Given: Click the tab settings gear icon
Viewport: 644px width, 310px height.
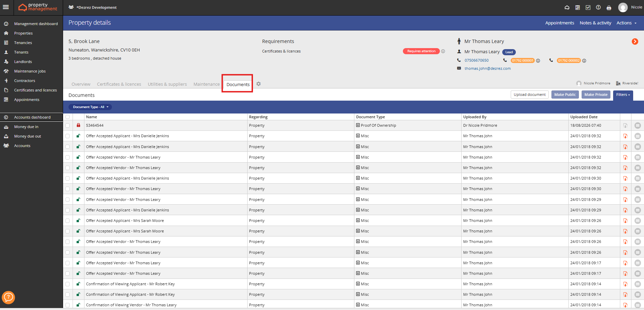Looking at the screenshot, I should pos(258,84).
